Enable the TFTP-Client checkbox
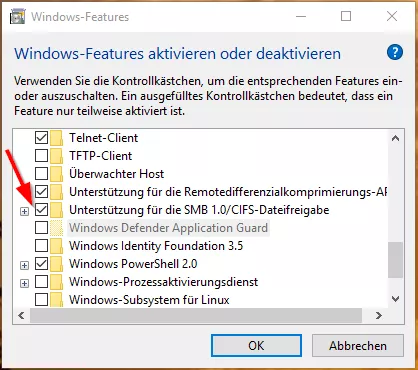Screen dimensions: 418x370 pyautogui.click(x=41, y=156)
